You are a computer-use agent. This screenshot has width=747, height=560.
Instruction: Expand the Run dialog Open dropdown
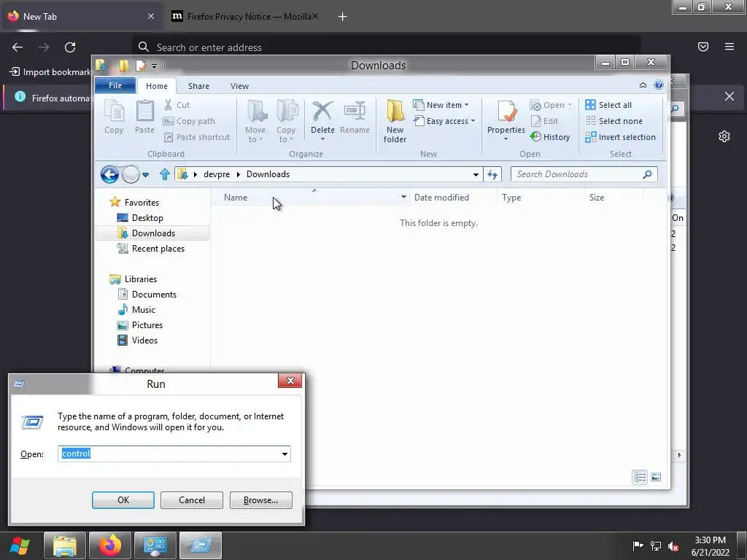click(285, 454)
